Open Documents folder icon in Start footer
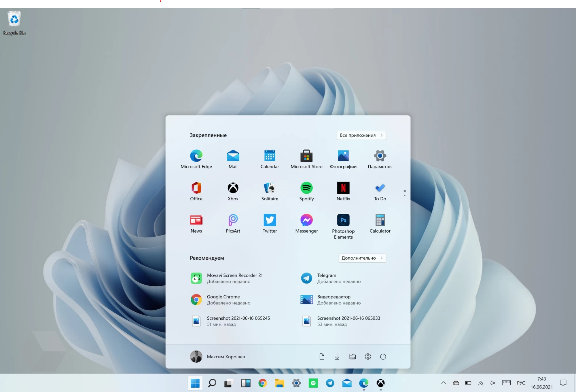Screen dimensions: 576x392 [x=322, y=357]
